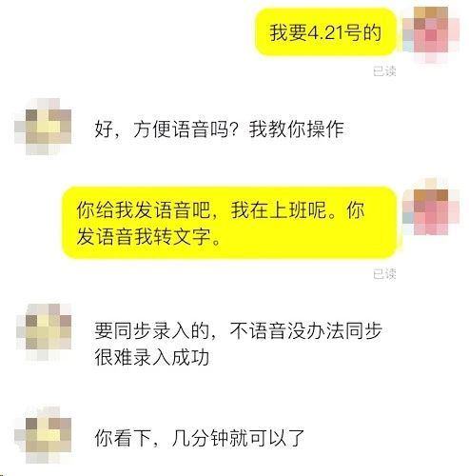The width and height of the screenshot is (469, 476).
Task: Tap the "已读" status below the long yellow bubble
Action: click(x=384, y=274)
